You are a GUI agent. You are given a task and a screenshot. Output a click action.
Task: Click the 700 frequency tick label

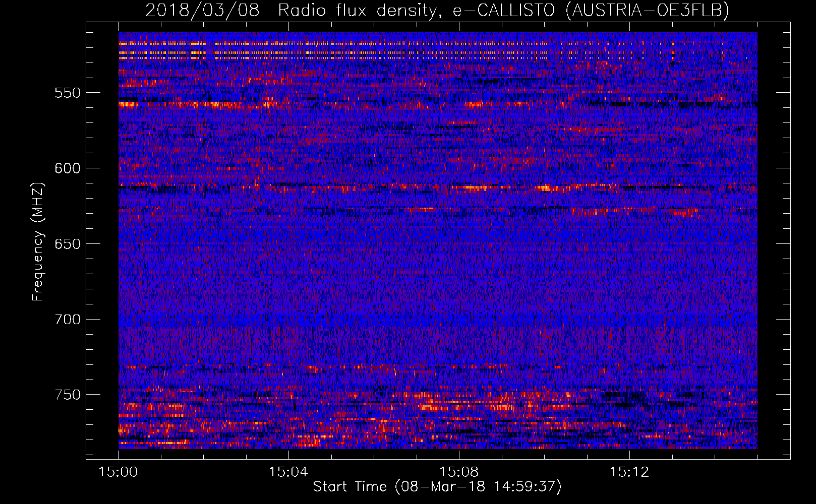68,320
